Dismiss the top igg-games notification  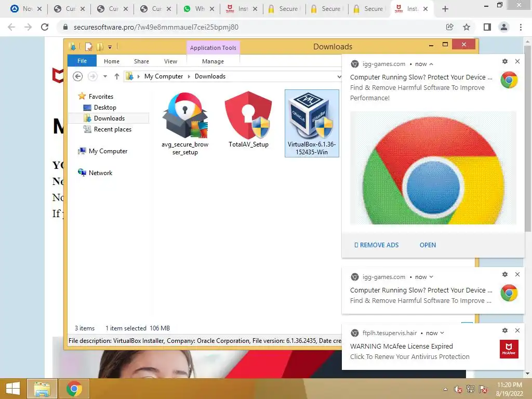[x=517, y=61]
